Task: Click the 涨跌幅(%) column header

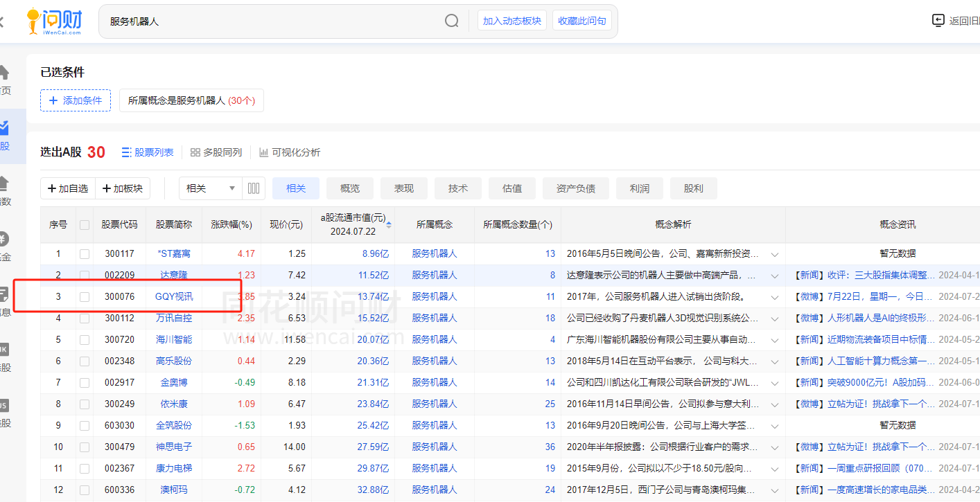Action: click(231, 225)
